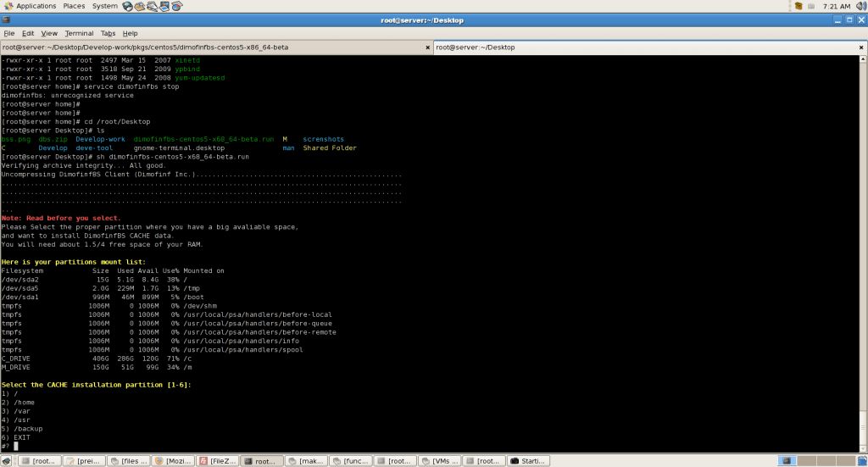The image size is (868, 467).
Task: Launch the web browser globe icon
Action: 127,6
